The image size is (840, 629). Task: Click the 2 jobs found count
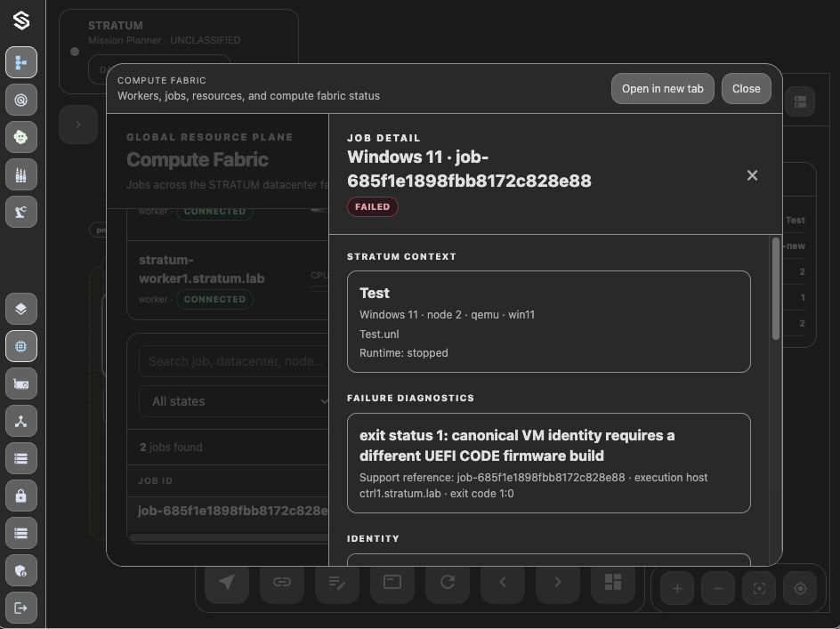(x=171, y=447)
